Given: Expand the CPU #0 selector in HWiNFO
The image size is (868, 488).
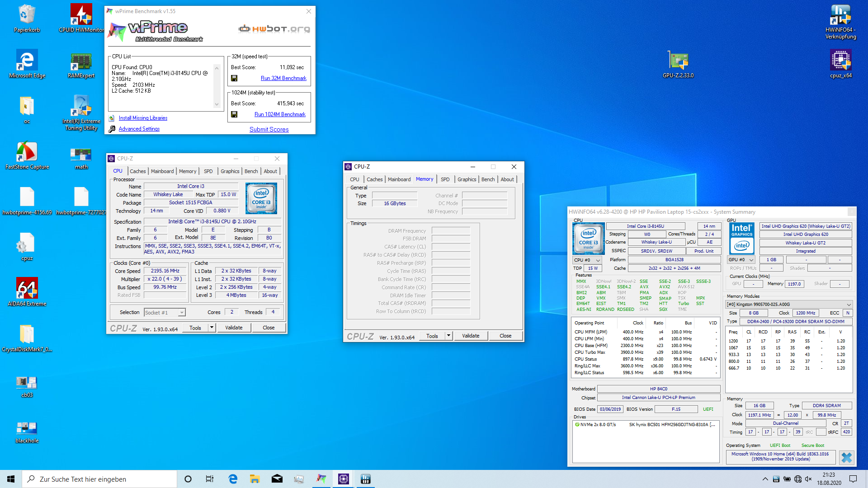Looking at the screenshot, I should coord(587,260).
